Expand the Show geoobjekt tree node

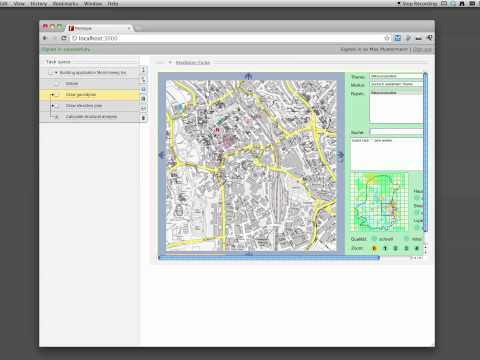tap(52, 95)
